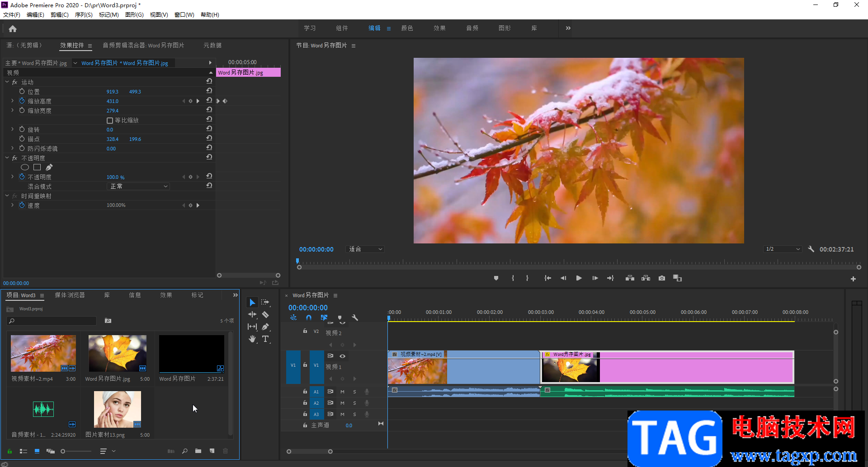The width and height of the screenshot is (868, 467).
Task: Open the 序列(S) menu
Action: pyautogui.click(x=83, y=15)
